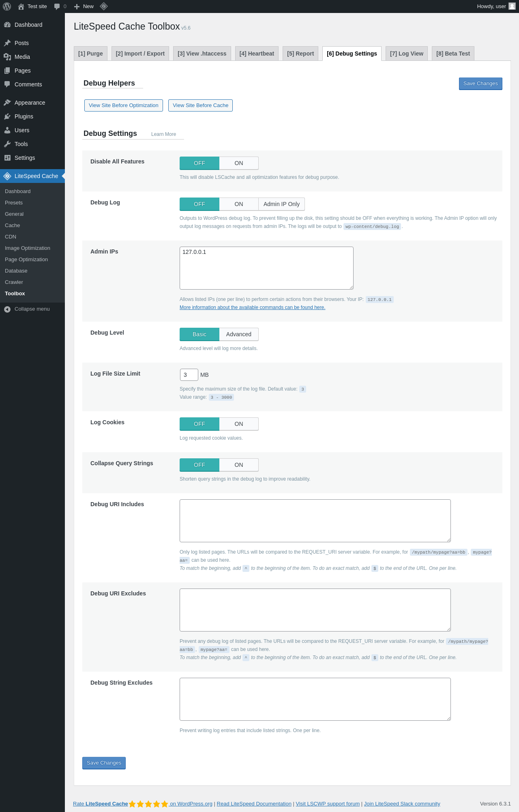Switch to the Purge tab

(x=90, y=54)
